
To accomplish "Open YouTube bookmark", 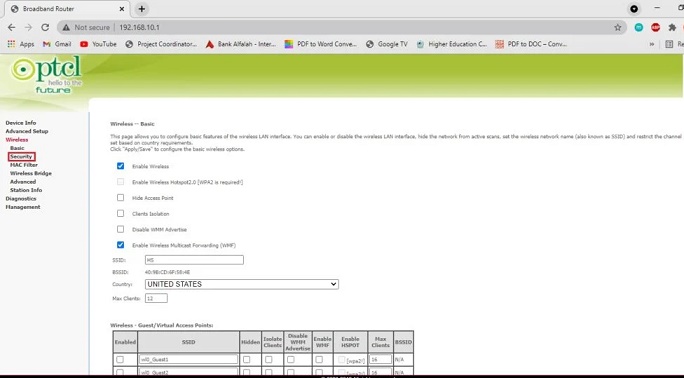I will click(98, 44).
